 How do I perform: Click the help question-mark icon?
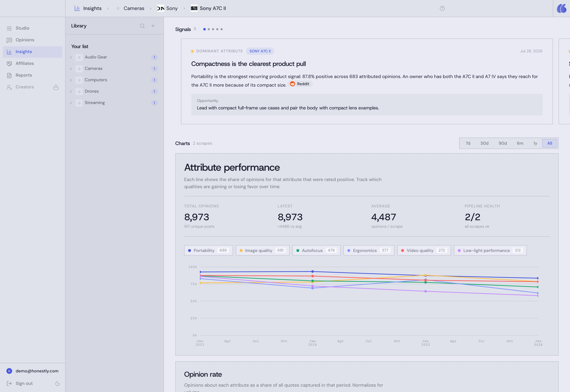pyautogui.click(x=442, y=8)
